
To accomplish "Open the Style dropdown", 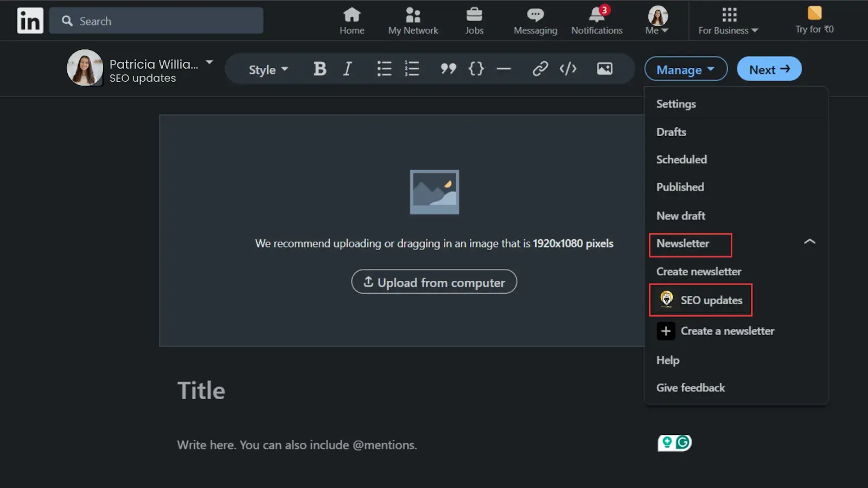I will click(x=268, y=70).
